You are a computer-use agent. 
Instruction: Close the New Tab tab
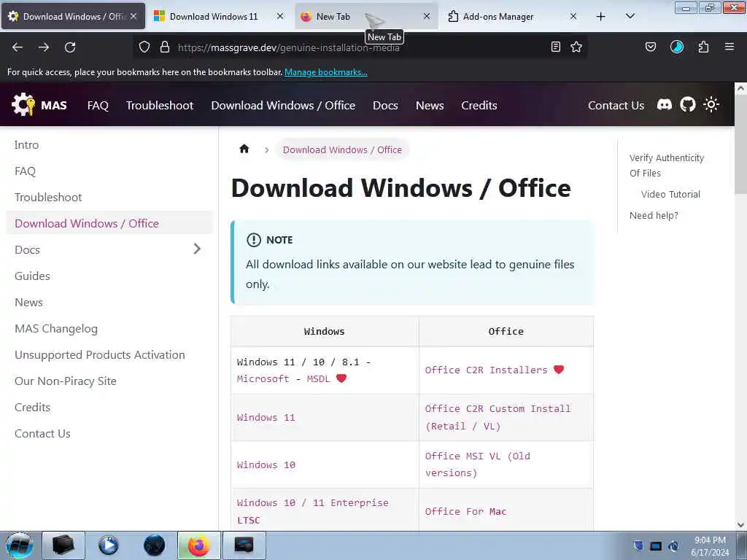(427, 16)
